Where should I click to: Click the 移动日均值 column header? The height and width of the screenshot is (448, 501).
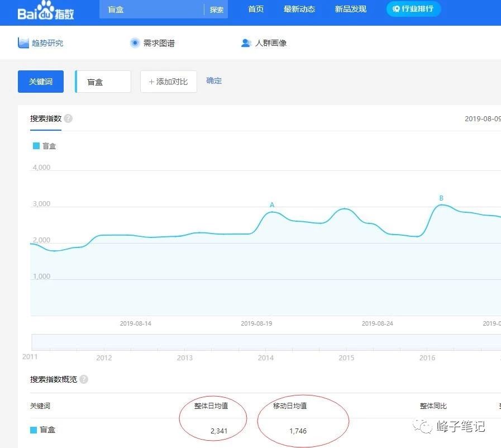coord(290,406)
